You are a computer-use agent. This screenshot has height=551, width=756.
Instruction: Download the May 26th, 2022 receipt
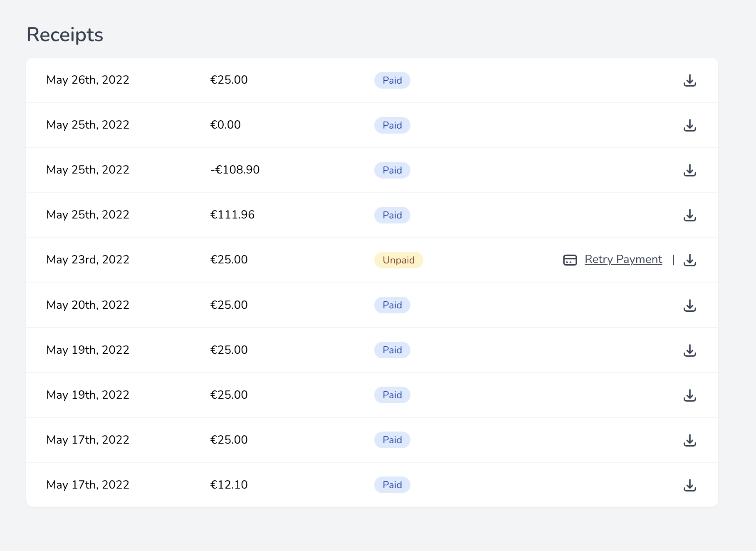coord(689,80)
